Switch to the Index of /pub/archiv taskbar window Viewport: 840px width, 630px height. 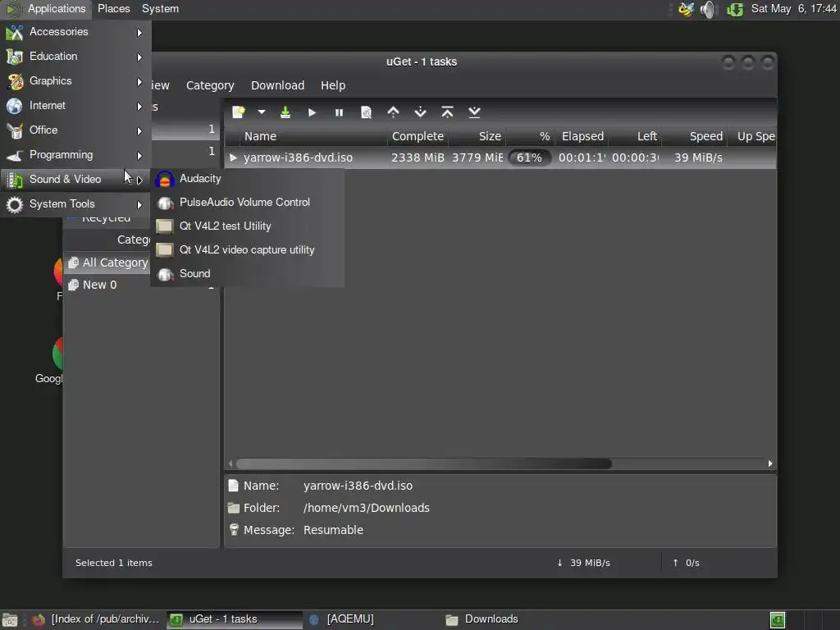97,619
